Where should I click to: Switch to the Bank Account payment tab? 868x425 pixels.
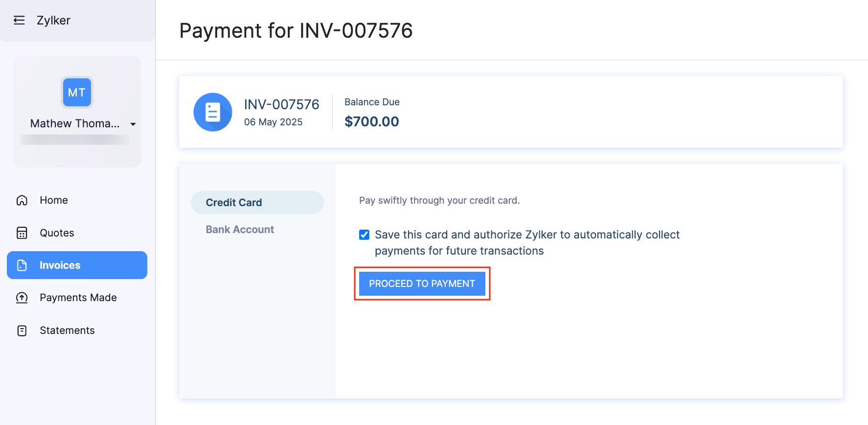pos(239,229)
